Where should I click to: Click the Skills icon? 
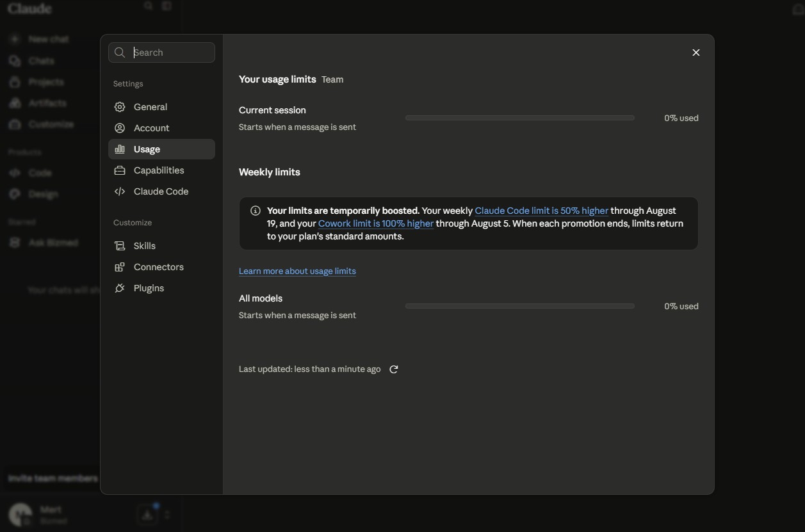tap(120, 246)
